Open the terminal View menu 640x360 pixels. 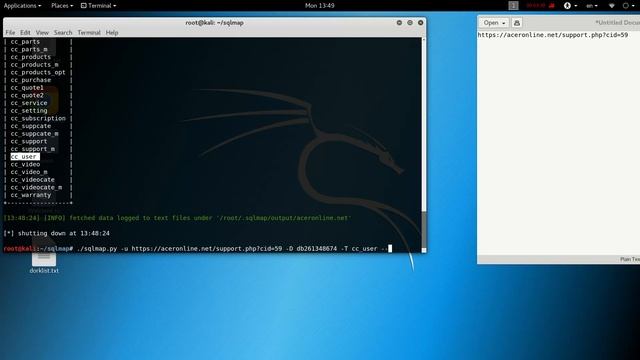(x=42, y=33)
